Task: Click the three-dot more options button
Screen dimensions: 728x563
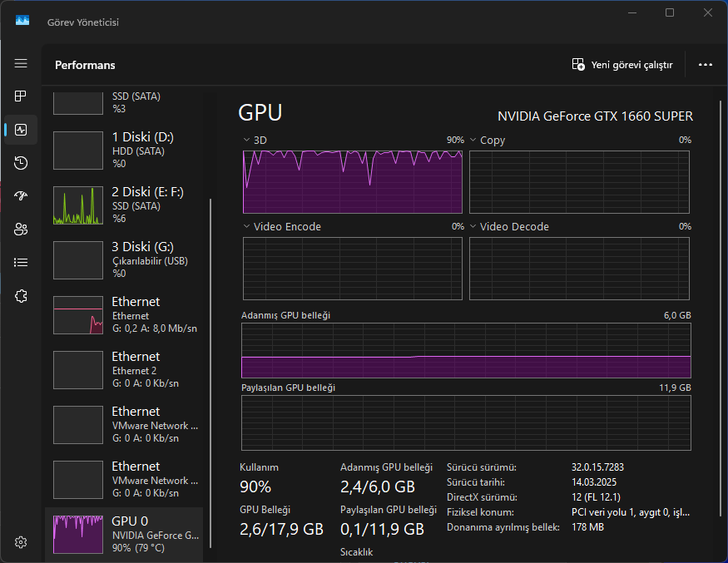Action: [x=706, y=65]
